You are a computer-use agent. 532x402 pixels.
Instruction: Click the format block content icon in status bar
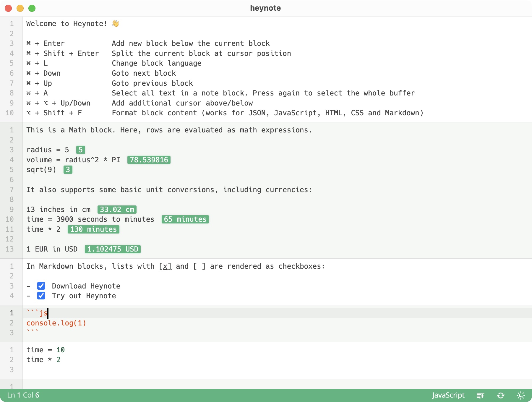[481, 395]
